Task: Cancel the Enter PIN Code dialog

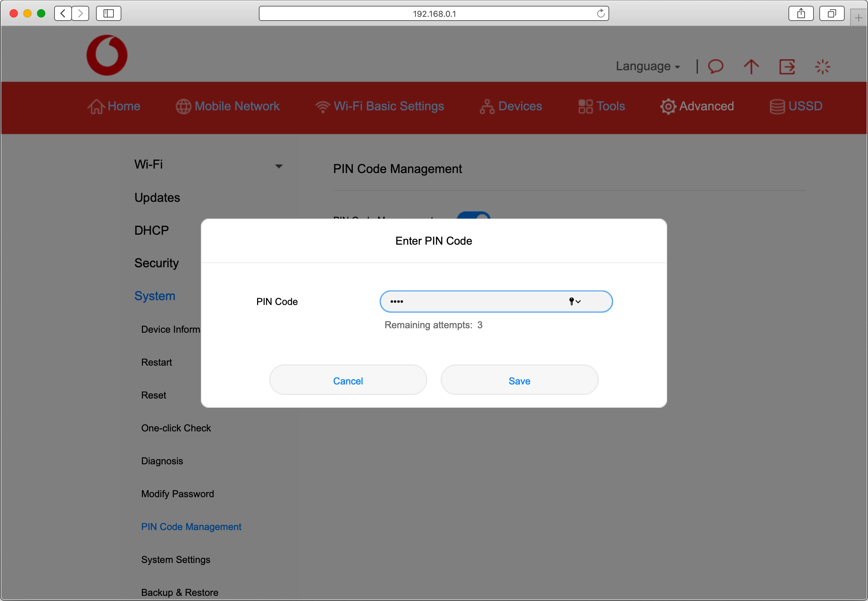Action: click(x=348, y=380)
